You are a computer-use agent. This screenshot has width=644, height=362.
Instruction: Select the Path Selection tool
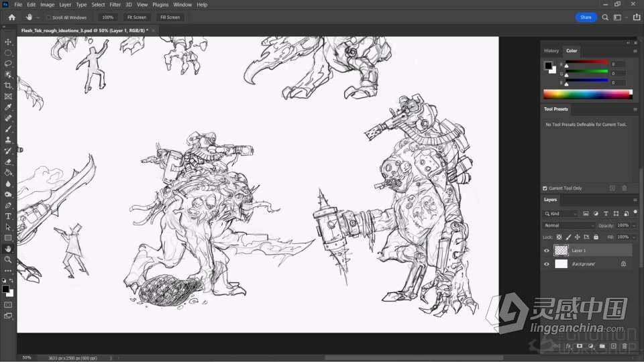[8, 227]
